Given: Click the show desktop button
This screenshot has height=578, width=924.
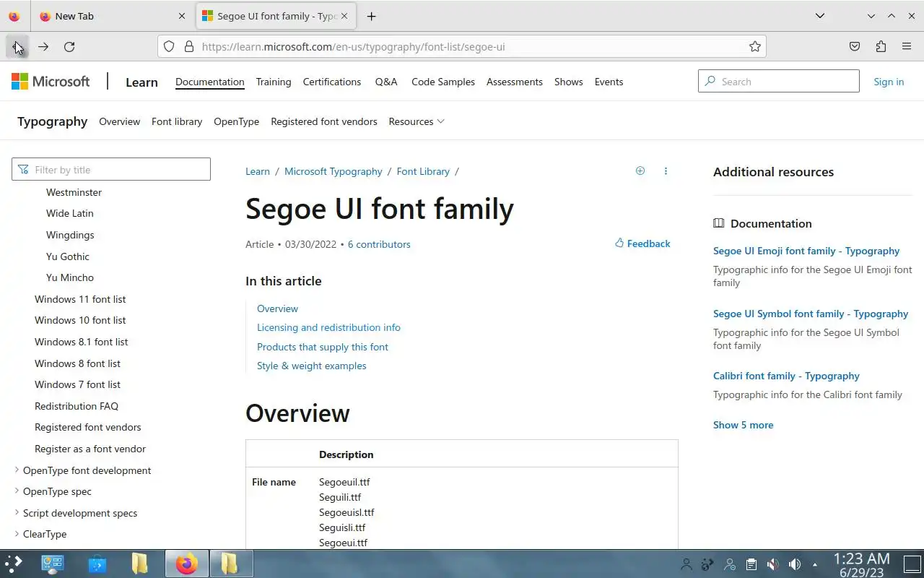Looking at the screenshot, I should pos(912,564).
